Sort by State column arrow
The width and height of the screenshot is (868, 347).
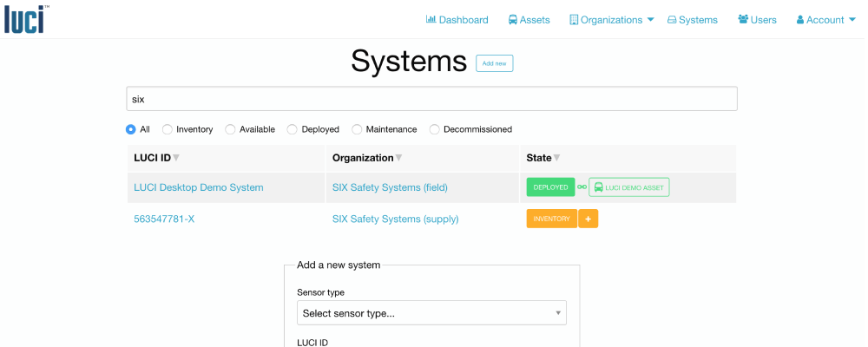click(557, 158)
